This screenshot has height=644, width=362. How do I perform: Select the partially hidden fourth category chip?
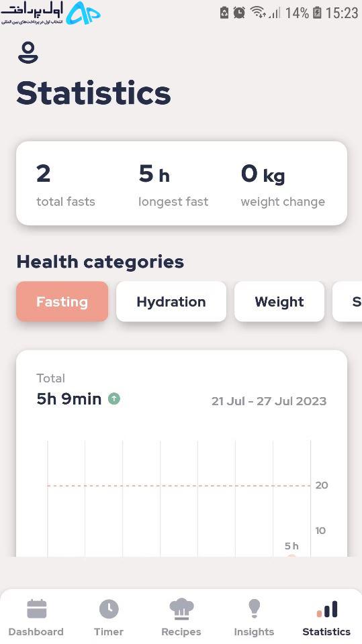pyautogui.click(x=348, y=301)
